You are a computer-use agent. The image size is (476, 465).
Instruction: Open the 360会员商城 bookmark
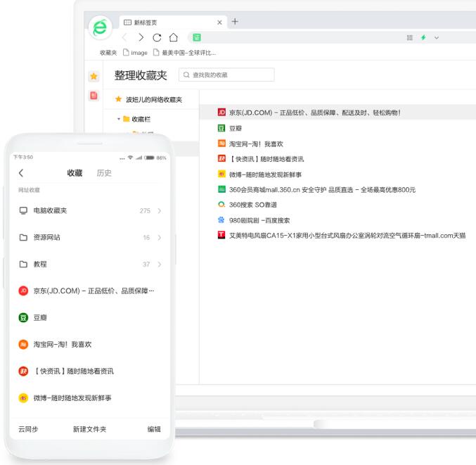point(322,190)
